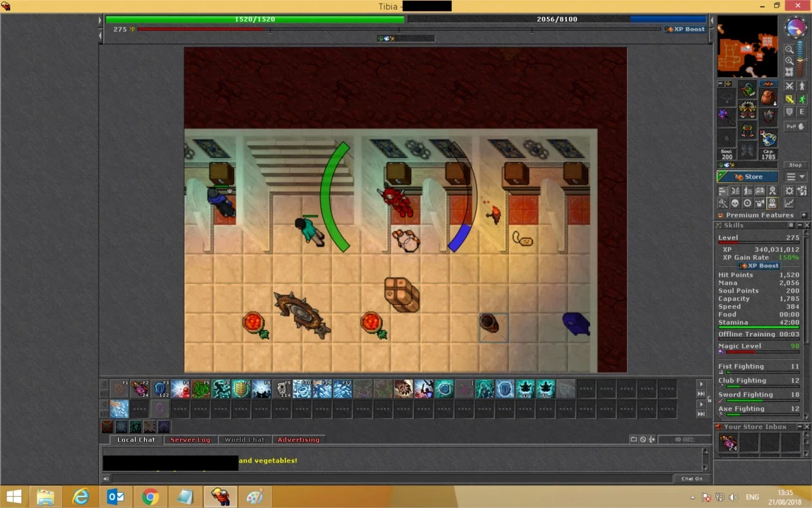Click the item in Your Store Inbox
The width and height of the screenshot is (812, 508).
point(728,442)
